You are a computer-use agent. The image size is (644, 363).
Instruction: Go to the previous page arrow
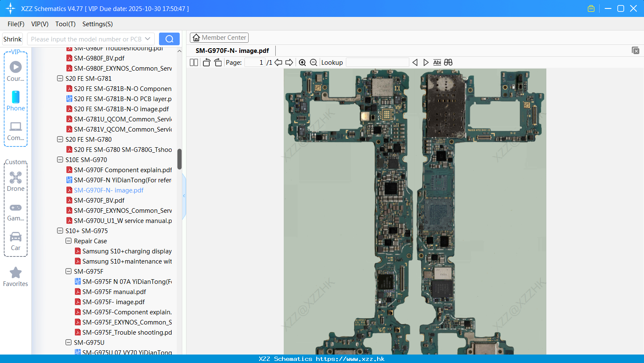tap(278, 62)
